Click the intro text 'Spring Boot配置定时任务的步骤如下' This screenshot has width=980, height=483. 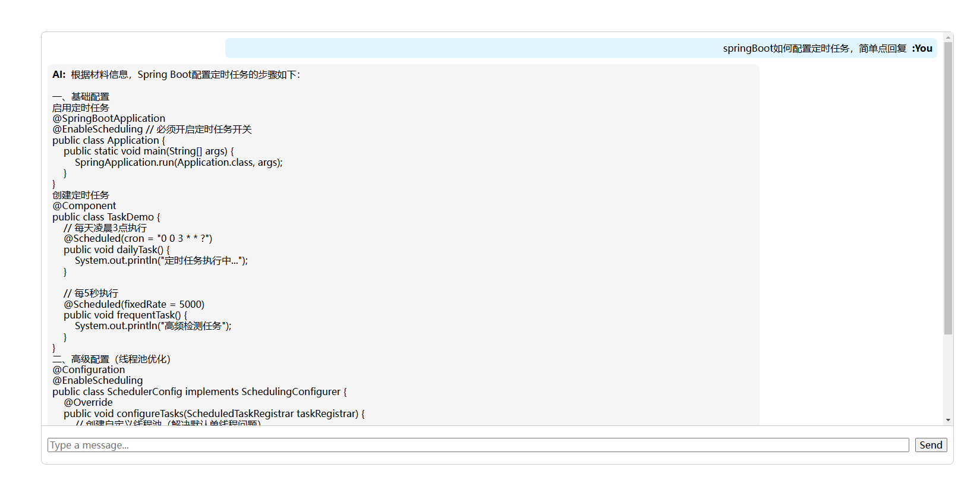[219, 75]
